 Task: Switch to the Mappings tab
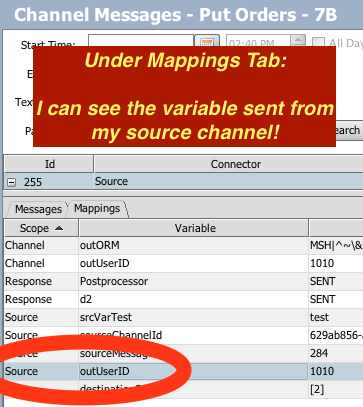pyautogui.click(x=97, y=209)
